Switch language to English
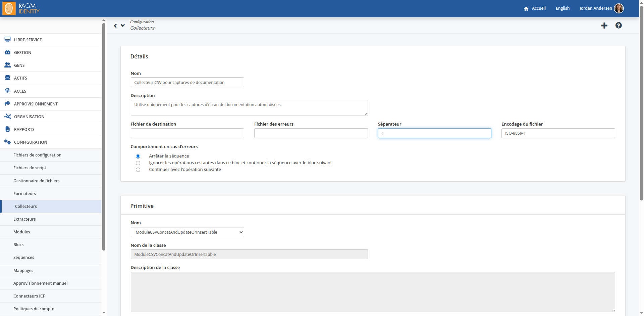The width and height of the screenshot is (644, 316). [562, 8]
